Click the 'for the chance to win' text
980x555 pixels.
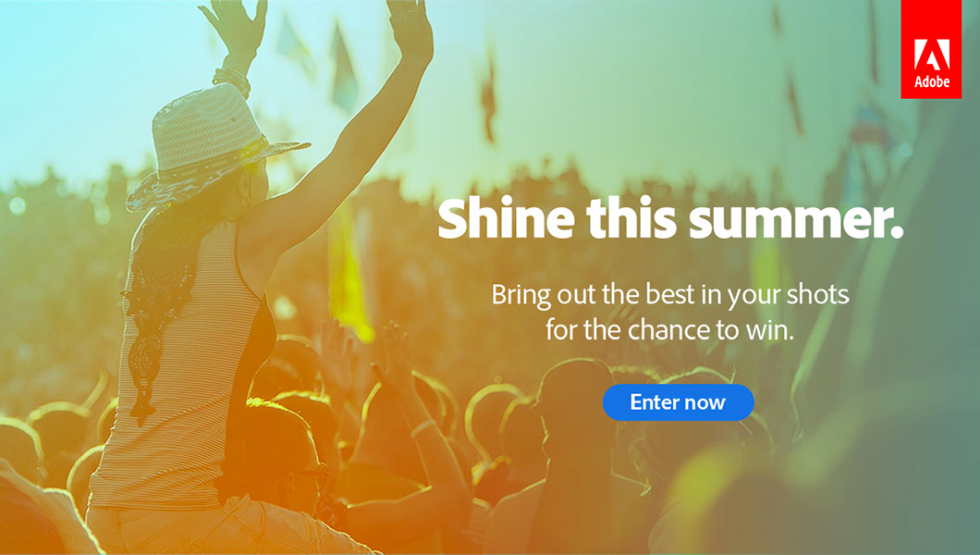(670, 330)
